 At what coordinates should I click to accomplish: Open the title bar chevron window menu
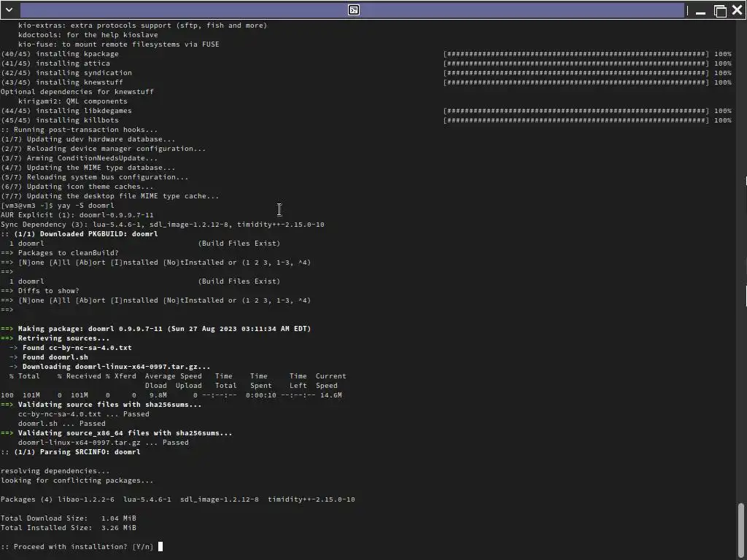tap(9, 9)
